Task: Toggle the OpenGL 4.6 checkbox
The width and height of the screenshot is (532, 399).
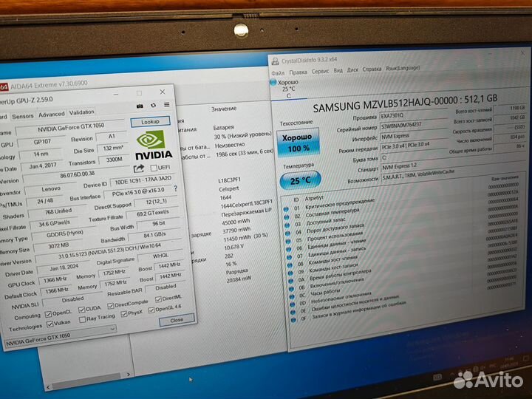Action: pos(151,310)
